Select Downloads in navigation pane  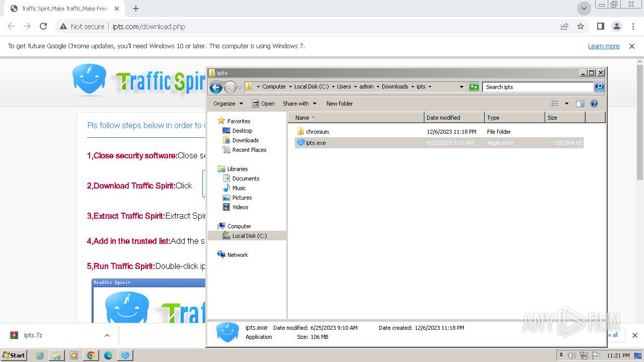[246, 140]
